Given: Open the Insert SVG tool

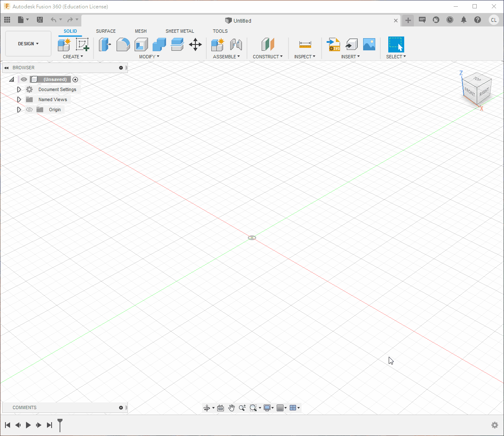Looking at the screenshot, I should (x=334, y=44).
